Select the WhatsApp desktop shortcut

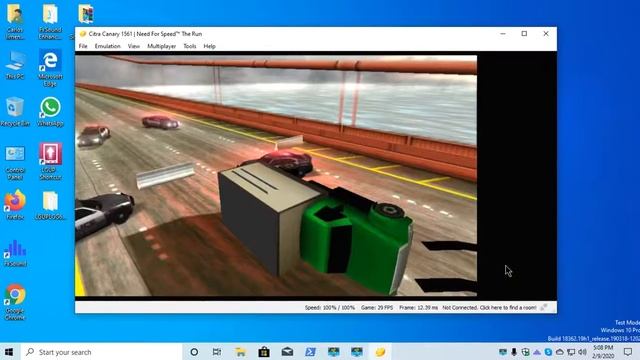click(x=50, y=112)
